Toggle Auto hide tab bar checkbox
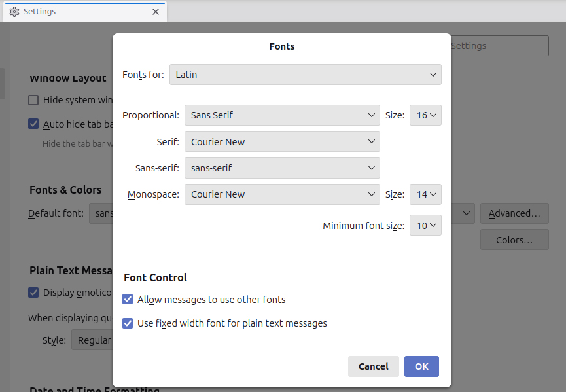 pyautogui.click(x=33, y=124)
